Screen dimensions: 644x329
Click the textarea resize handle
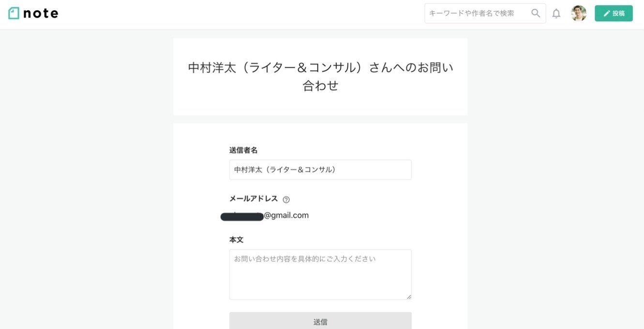(409, 297)
